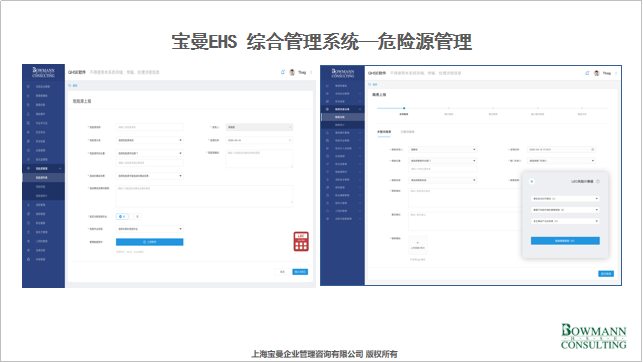Click the plus upload-image tile in the right window
Screen dimensions: 643x362
[x=417, y=245]
